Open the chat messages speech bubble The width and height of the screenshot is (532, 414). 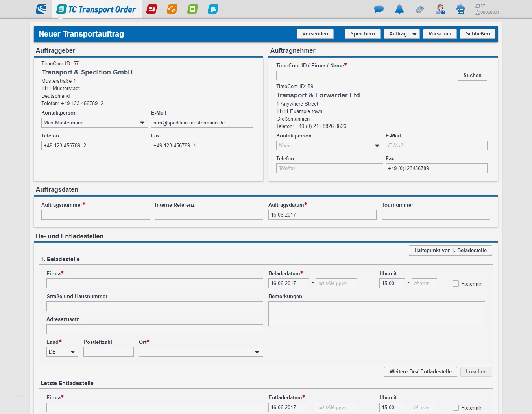click(x=379, y=9)
